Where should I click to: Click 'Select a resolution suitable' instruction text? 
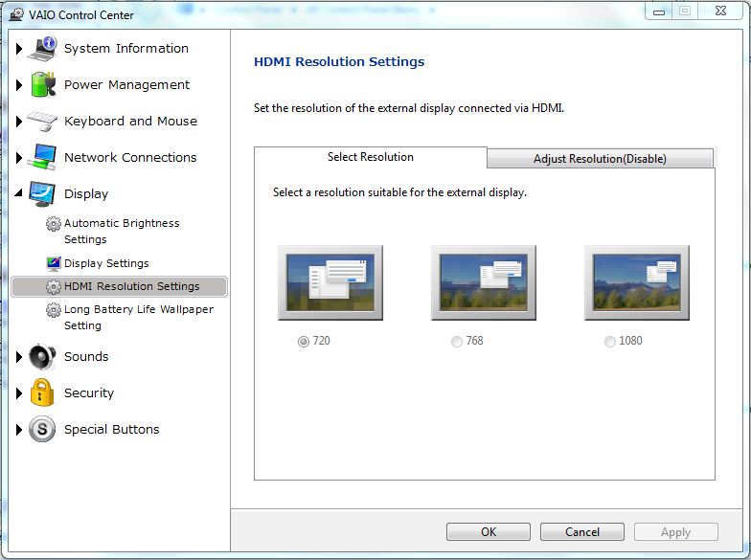(399, 192)
